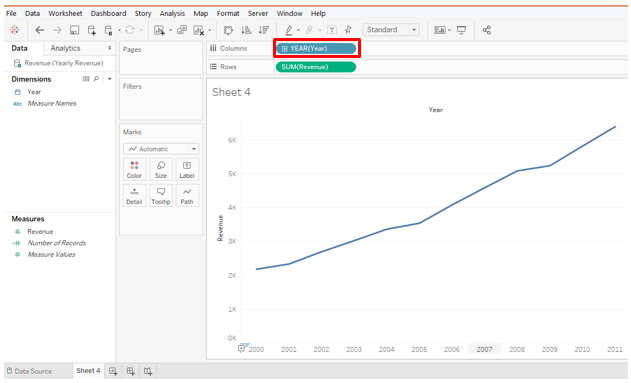The height and width of the screenshot is (383, 631).
Task: Click new worksheet icon in bottom tabs
Action: click(113, 371)
